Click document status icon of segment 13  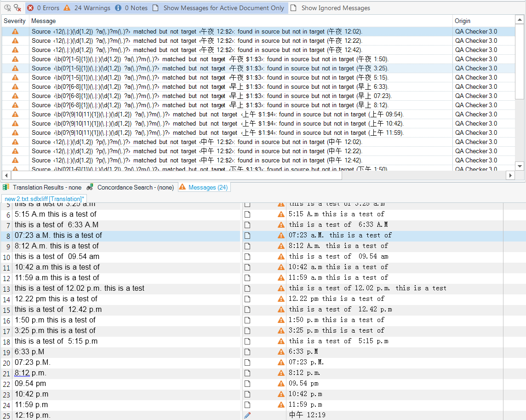click(x=247, y=288)
